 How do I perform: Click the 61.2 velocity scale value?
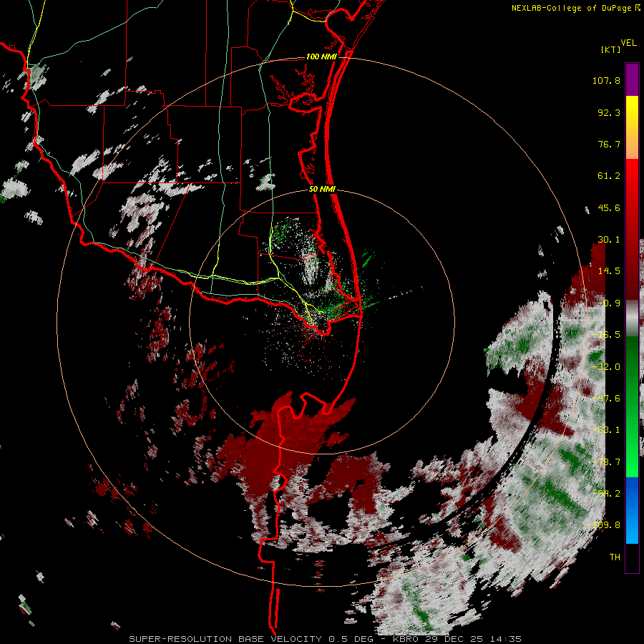pyautogui.click(x=609, y=176)
